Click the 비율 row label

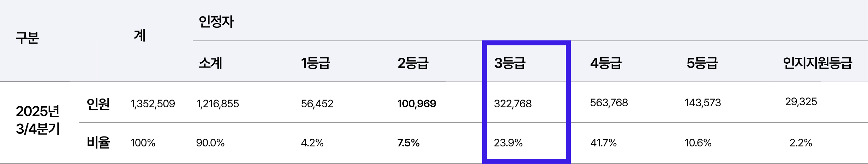tap(98, 143)
